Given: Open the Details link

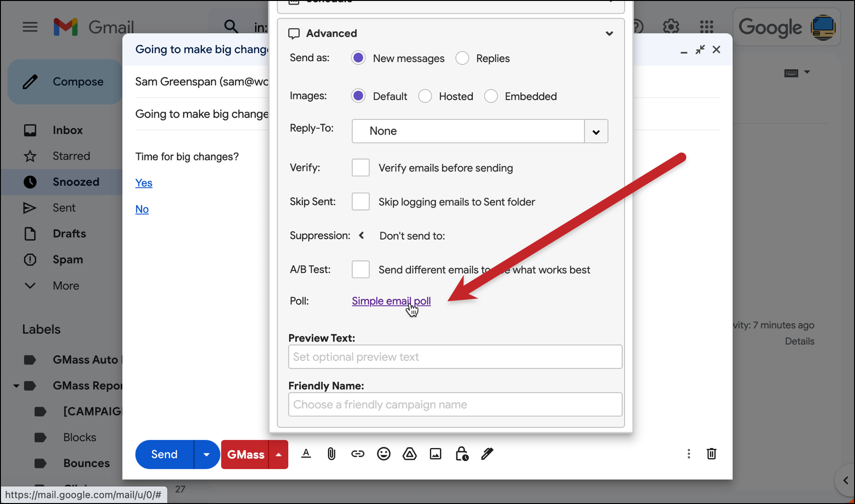Looking at the screenshot, I should tap(800, 341).
